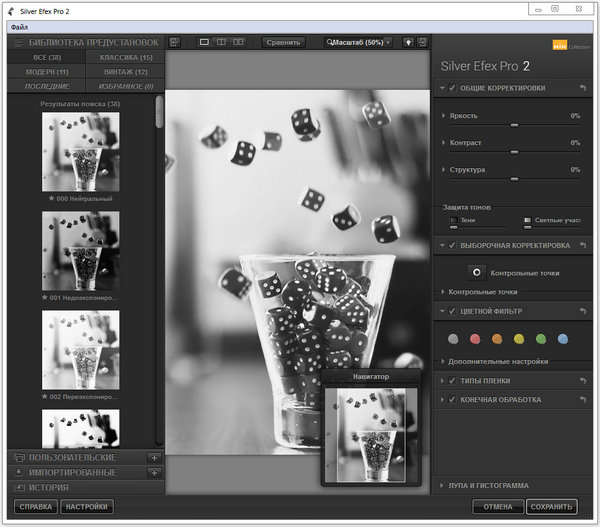Click the Сравнить button

coord(283,42)
